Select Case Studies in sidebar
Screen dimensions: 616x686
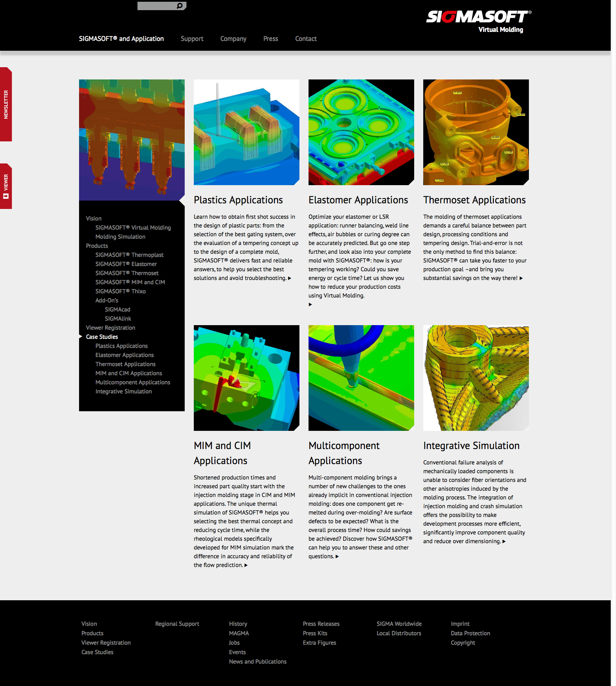point(102,337)
